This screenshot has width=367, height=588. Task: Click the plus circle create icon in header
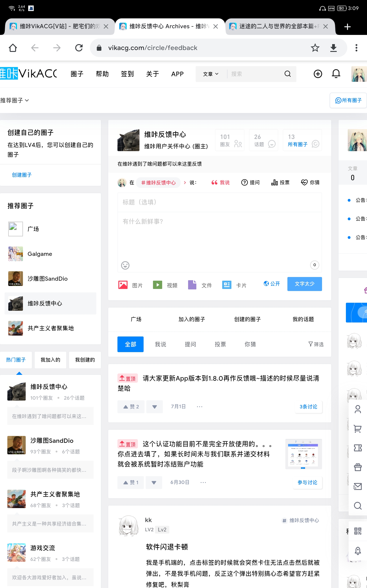point(318,74)
